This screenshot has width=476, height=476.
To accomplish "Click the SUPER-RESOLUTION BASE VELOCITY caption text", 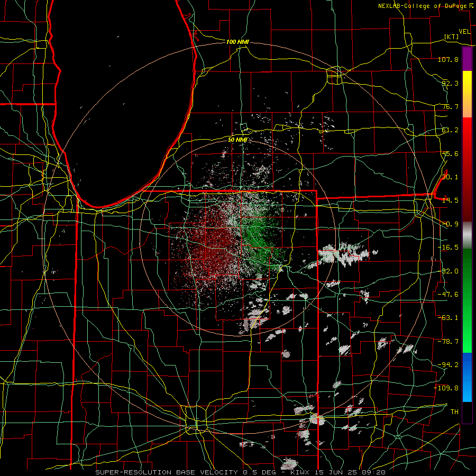I will (167, 472).
